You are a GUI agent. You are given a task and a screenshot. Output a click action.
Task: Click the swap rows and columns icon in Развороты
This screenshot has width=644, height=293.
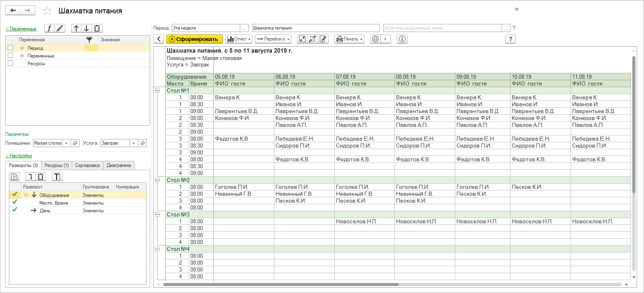(14, 177)
